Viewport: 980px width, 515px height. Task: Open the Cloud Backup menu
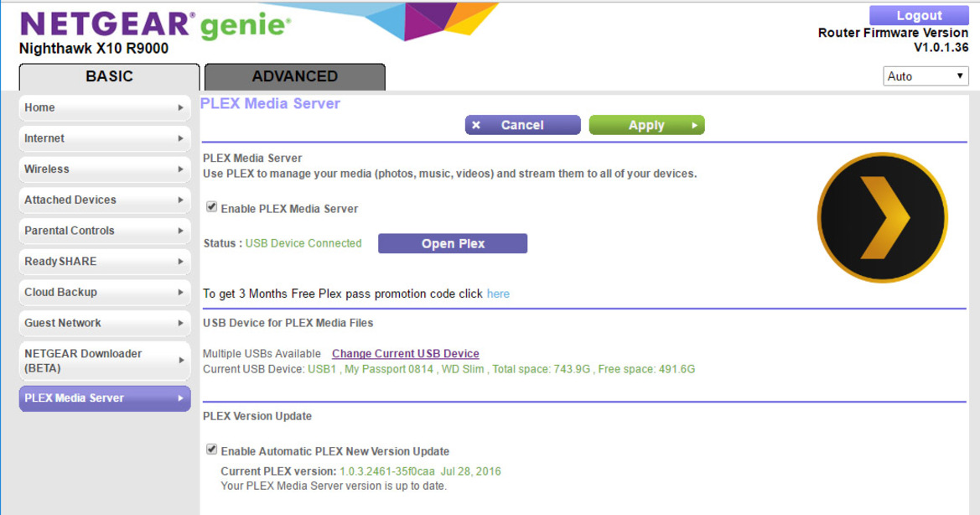pyautogui.click(x=105, y=292)
